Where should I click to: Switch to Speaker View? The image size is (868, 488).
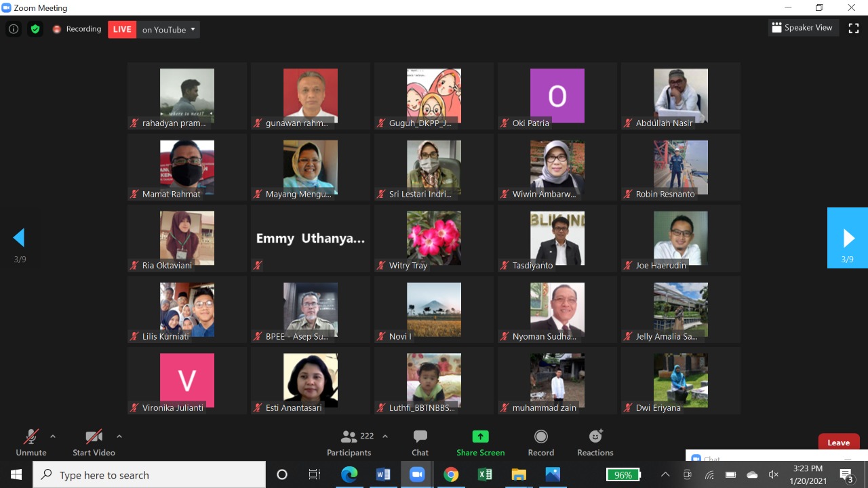point(802,28)
